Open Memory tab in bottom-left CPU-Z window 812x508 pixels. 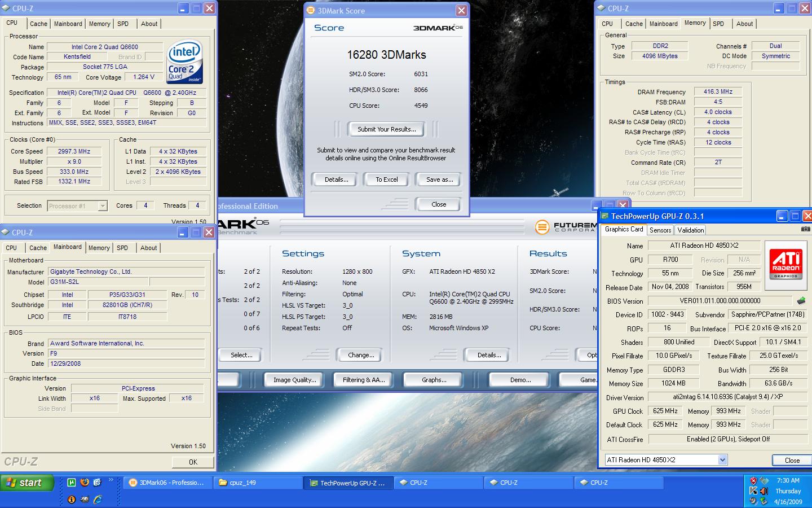(99, 248)
